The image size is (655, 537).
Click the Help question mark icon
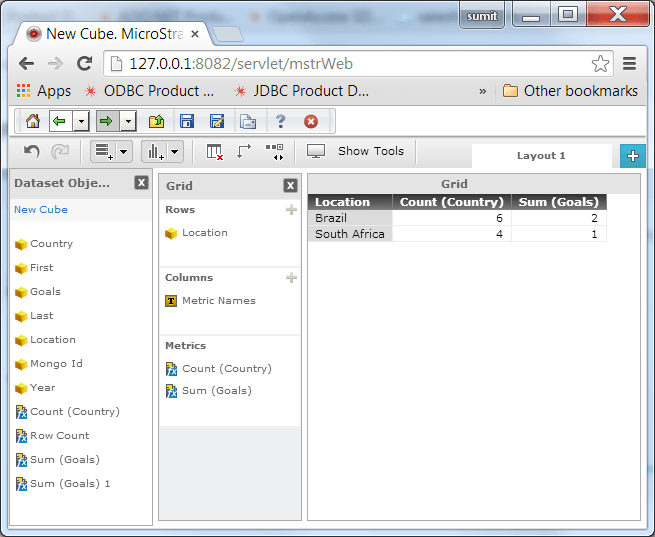(281, 121)
